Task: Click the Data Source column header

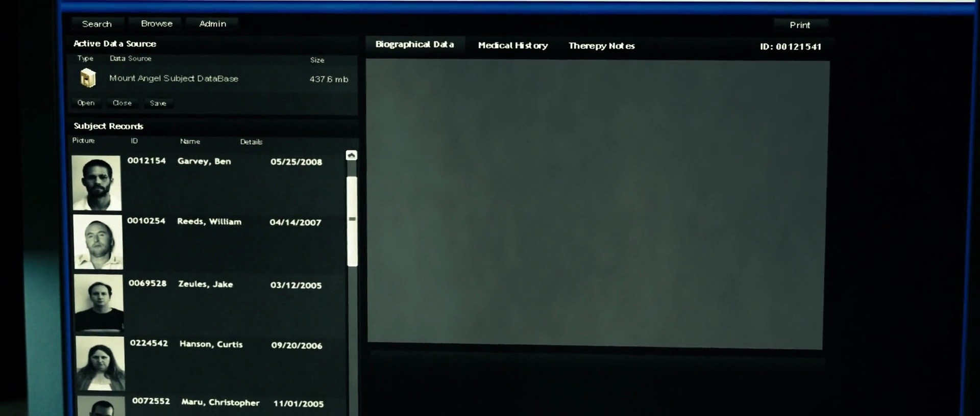Action: (x=131, y=59)
